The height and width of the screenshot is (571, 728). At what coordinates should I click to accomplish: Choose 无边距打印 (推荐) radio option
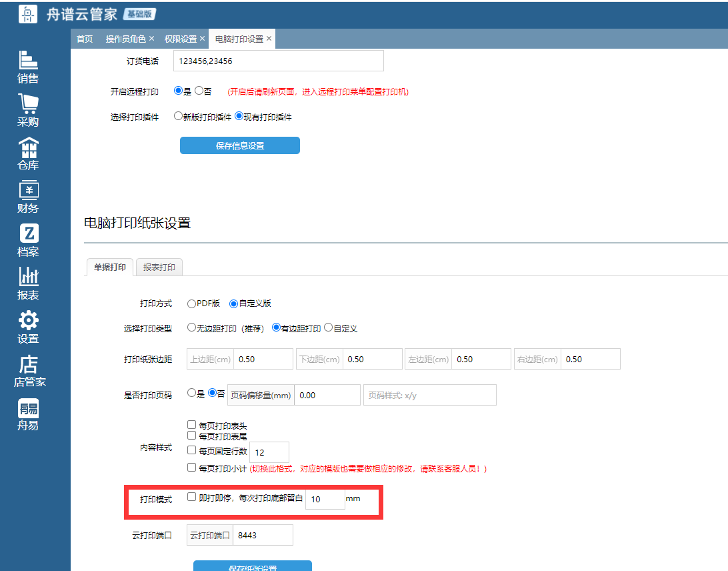[x=192, y=328]
